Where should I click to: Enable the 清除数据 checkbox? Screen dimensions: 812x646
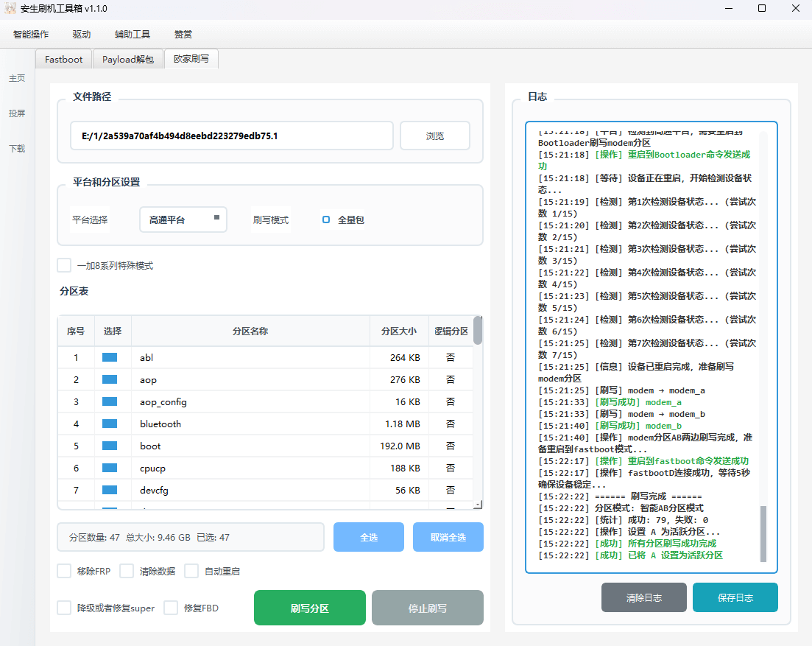tap(126, 571)
